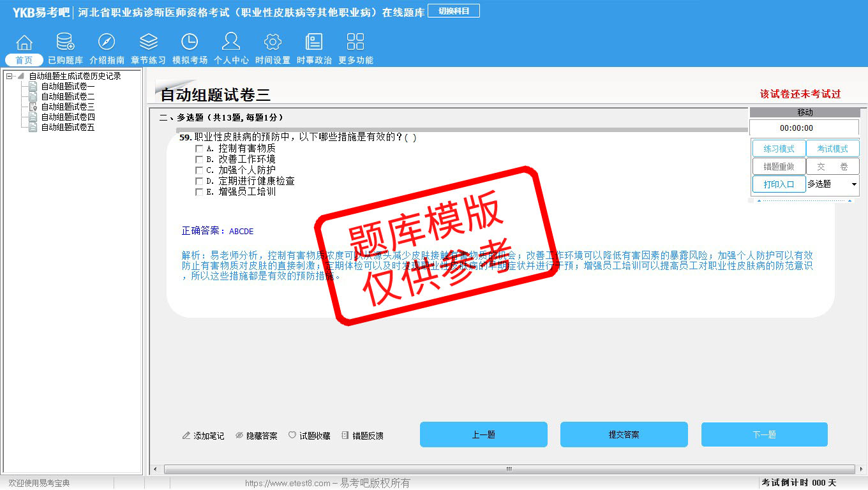This screenshot has height=490, width=868.
Task: Switch to 练习模式
Action: click(779, 149)
